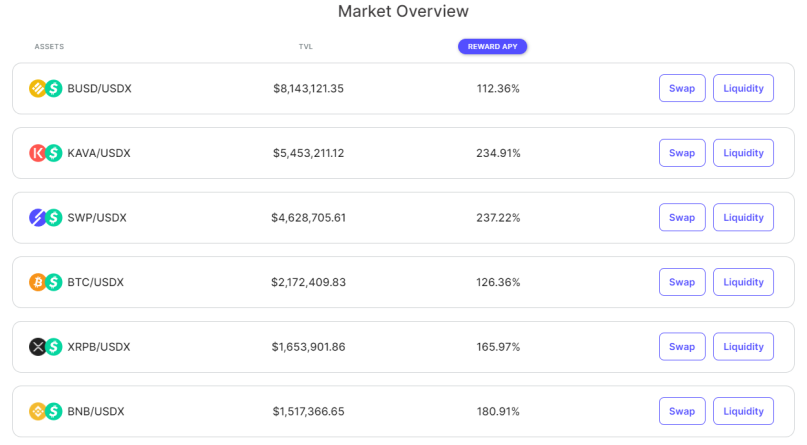Click the BUSD token icon
807x445 pixels.
point(37,88)
